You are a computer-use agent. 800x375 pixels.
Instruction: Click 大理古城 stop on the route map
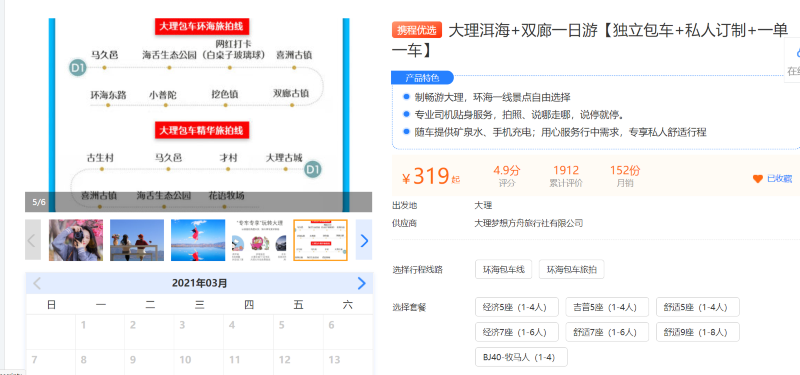tap(284, 158)
